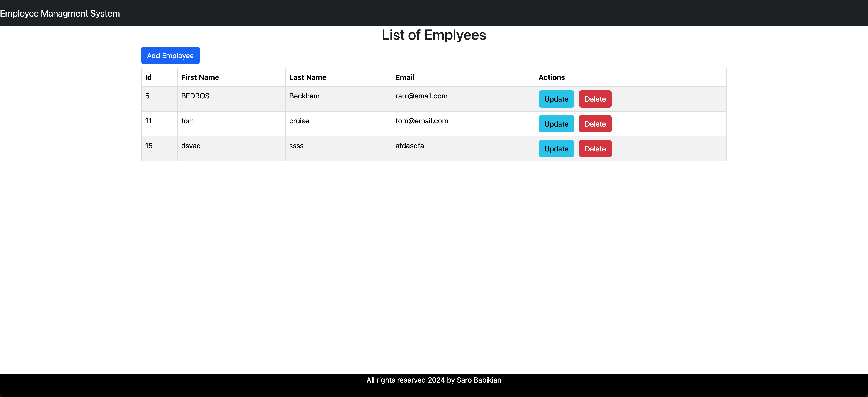Select the Id column header

(148, 77)
